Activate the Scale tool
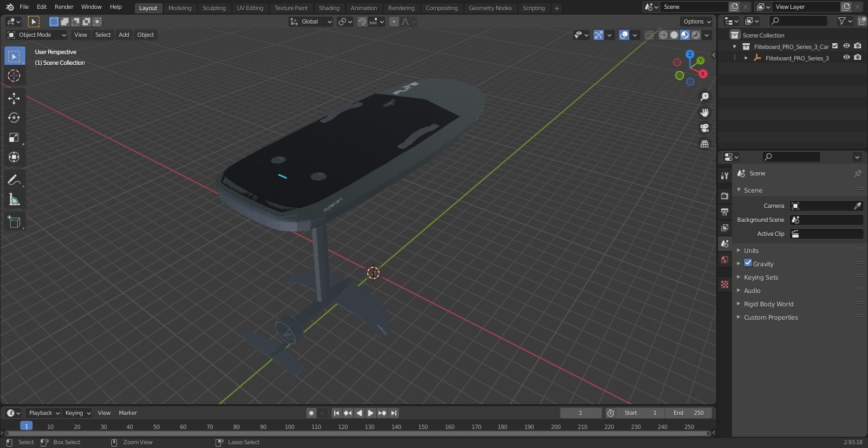This screenshot has height=448, width=868. (14, 137)
